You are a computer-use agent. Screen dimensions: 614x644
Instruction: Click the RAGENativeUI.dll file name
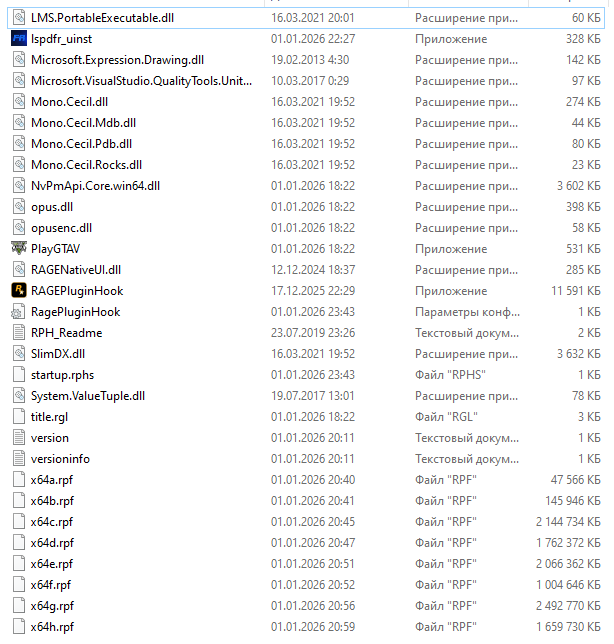tap(76, 270)
